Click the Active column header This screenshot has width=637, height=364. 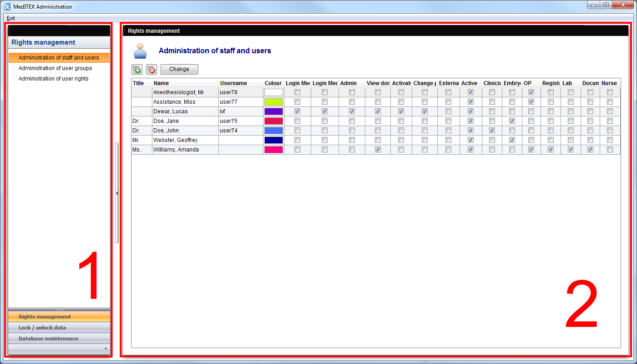(470, 83)
